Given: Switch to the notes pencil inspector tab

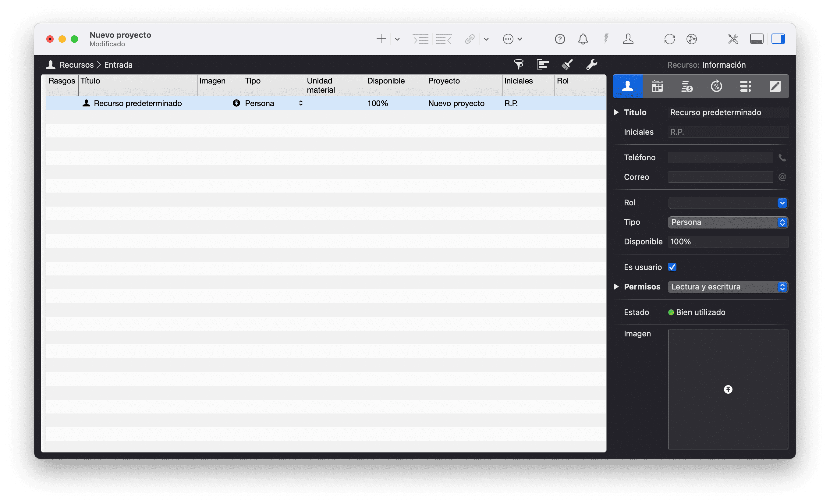Looking at the screenshot, I should click(x=775, y=87).
